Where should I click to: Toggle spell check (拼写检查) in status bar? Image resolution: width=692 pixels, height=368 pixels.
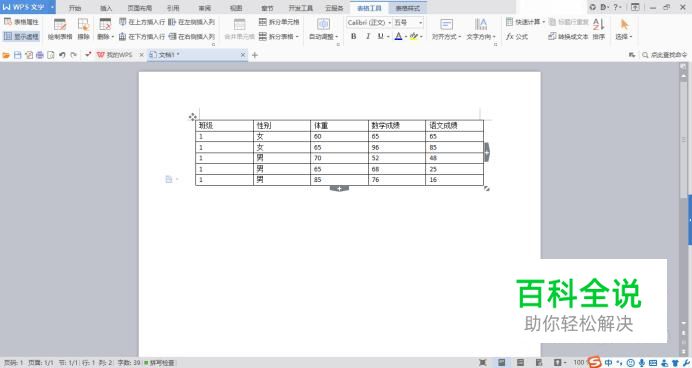pyautogui.click(x=159, y=363)
